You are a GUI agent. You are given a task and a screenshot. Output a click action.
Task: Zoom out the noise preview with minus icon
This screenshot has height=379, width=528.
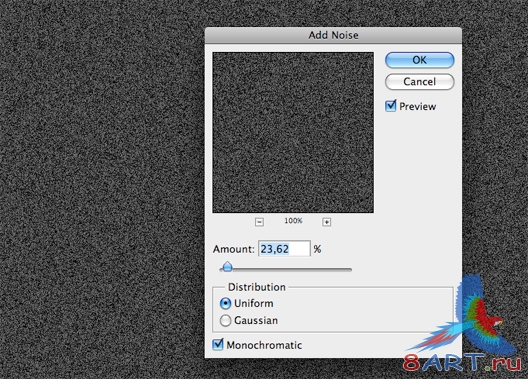[259, 222]
